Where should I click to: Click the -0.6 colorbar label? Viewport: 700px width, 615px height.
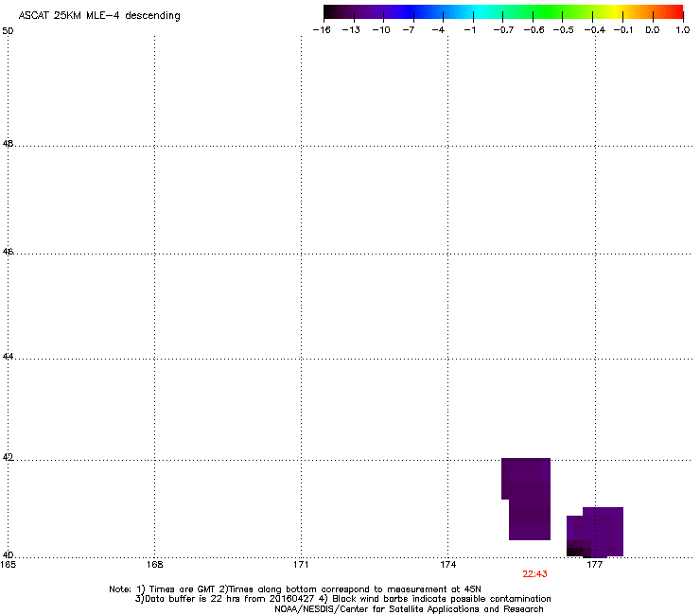[534, 30]
